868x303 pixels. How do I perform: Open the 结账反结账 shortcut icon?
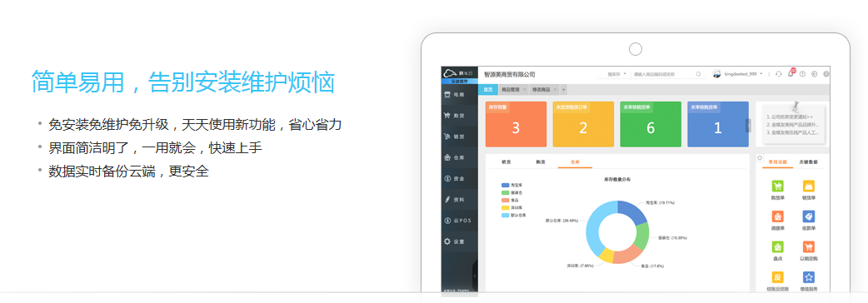[x=777, y=277]
